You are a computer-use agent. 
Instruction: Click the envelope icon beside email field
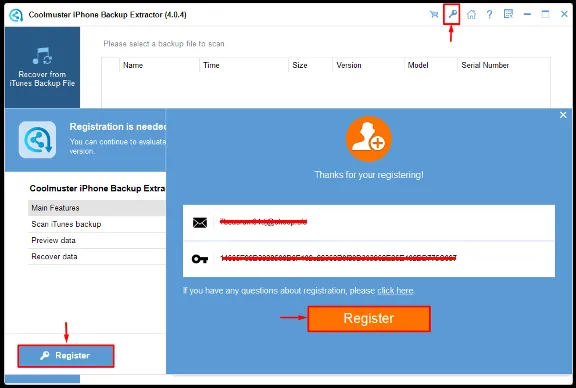point(200,223)
